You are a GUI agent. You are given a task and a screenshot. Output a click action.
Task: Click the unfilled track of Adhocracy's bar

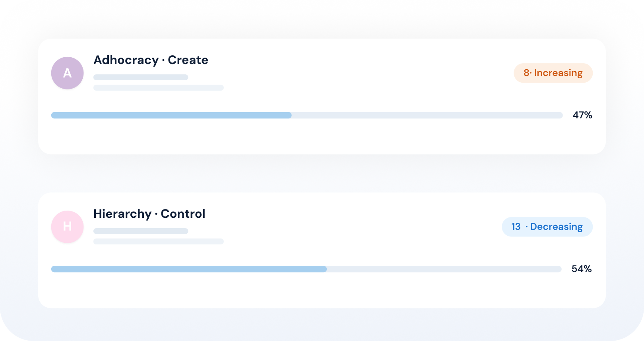(427, 115)
